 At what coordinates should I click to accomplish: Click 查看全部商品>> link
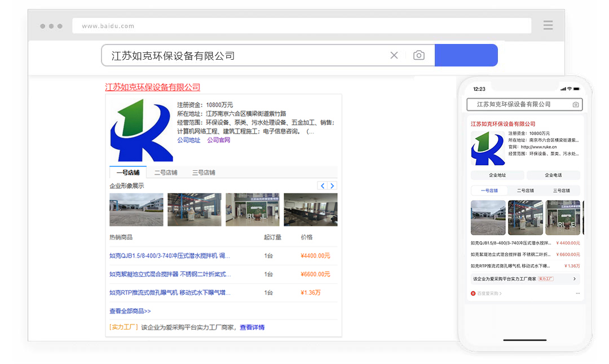[x=130, y=311]
